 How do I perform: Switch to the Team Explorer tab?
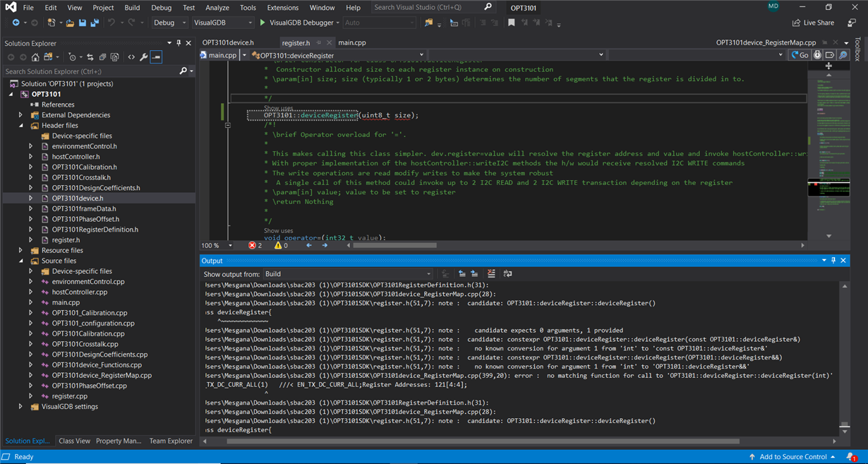point(171,441)
